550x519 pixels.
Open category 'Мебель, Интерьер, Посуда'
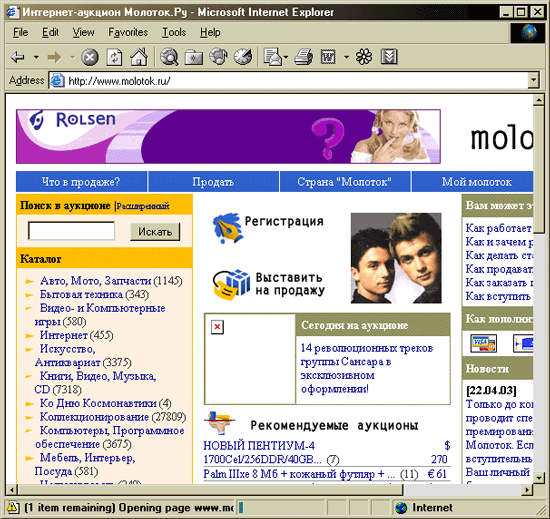(x=85, y=464)
